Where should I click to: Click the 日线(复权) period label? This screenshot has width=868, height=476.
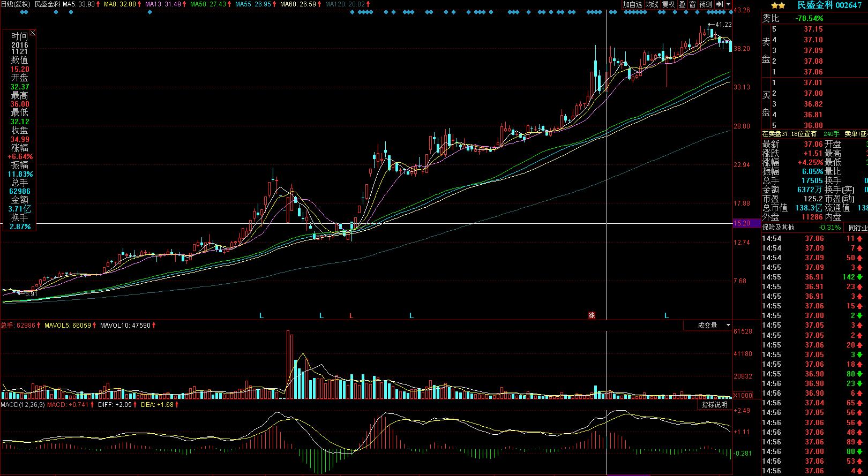(x=16, y=4)
